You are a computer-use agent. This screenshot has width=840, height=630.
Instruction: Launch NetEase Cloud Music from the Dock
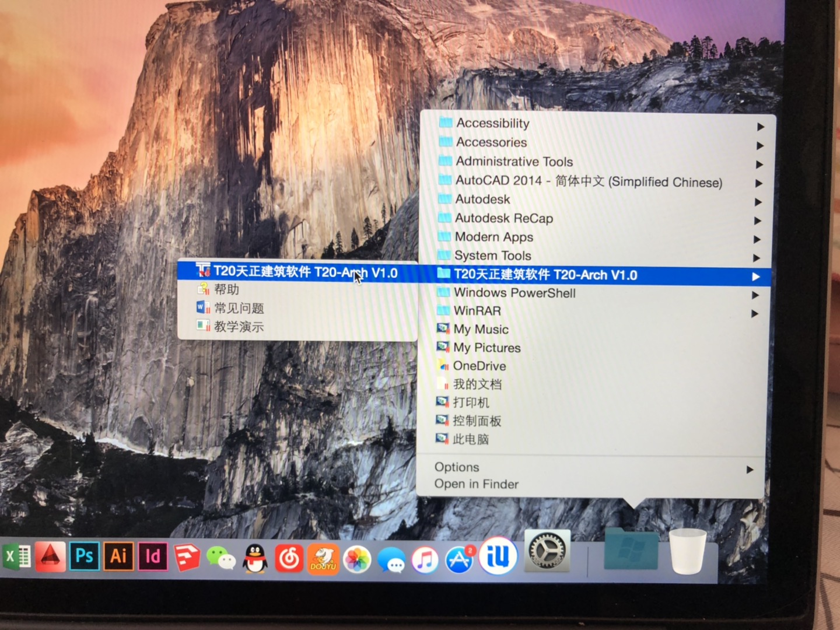289,559
